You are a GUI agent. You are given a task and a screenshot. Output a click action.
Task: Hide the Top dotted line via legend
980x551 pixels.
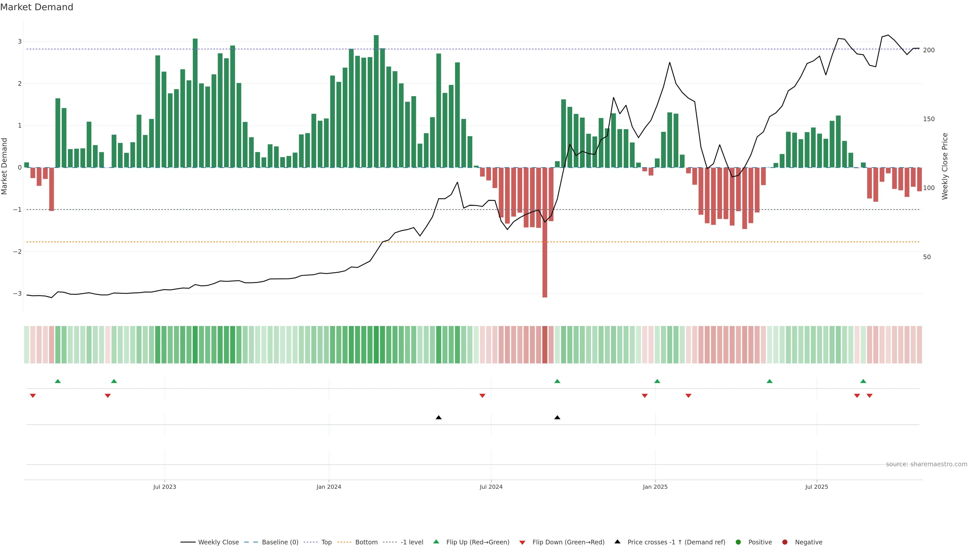pyautogui.click(x=326, y=542)
